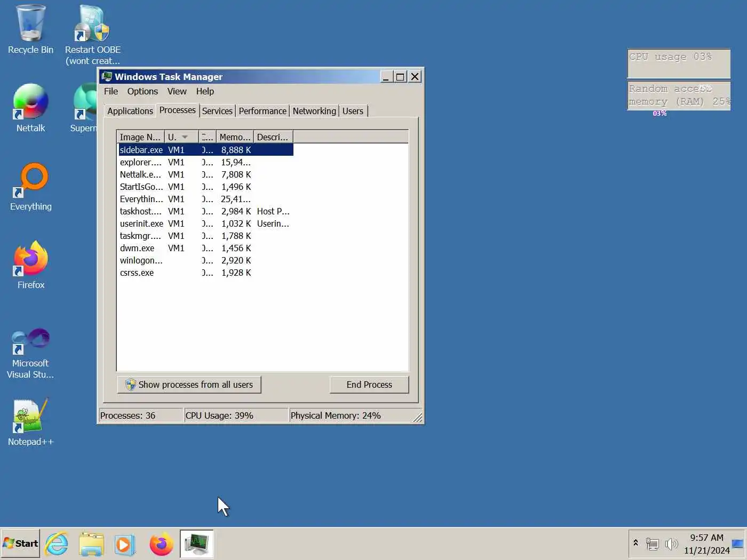
Task: Open the Notepad++ desktop shortcut
Action: tap(30, 422)
